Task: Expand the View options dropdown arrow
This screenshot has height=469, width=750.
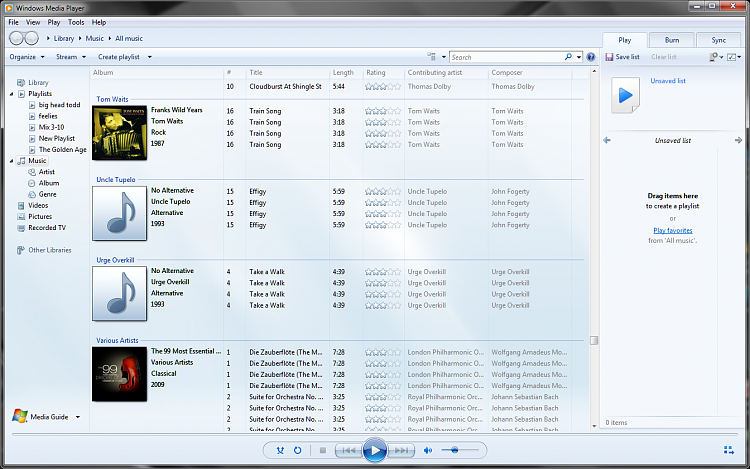Action: click(x=443, y=57)
